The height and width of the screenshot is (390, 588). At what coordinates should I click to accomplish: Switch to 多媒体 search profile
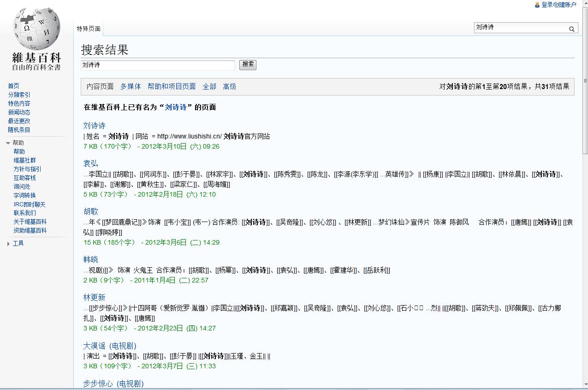coord(131,86)
